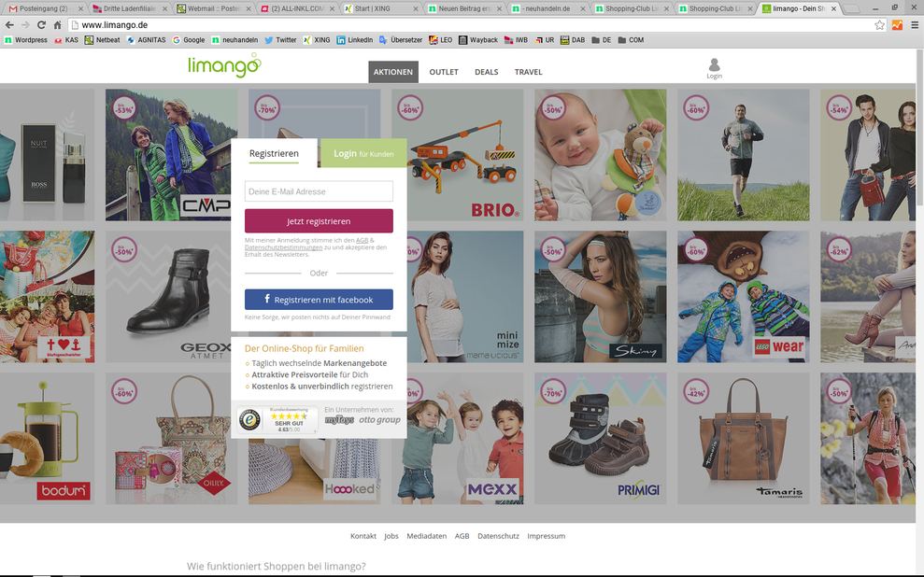Click the orange extension icon in toolbar
This screenshot has height=577, width=924.
click(x=898, y=24)
